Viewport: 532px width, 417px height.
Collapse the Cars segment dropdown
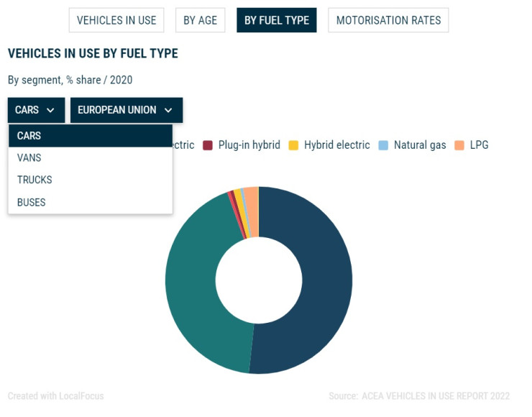[36, 110]
